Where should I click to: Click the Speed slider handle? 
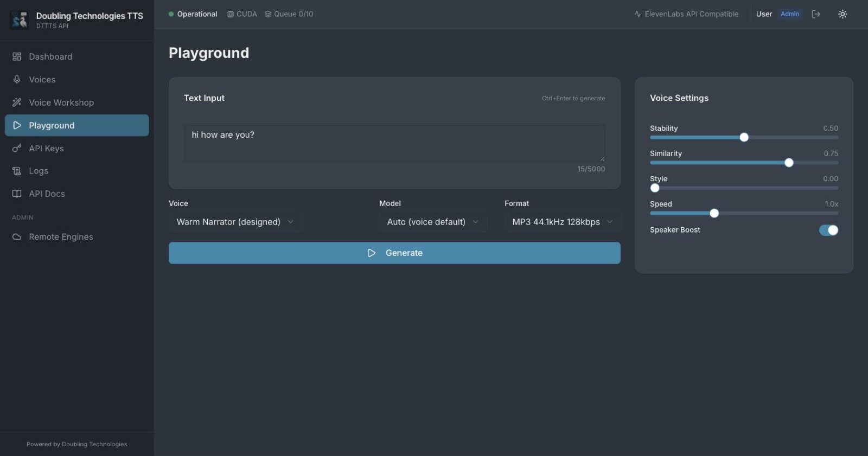[714, 213]
